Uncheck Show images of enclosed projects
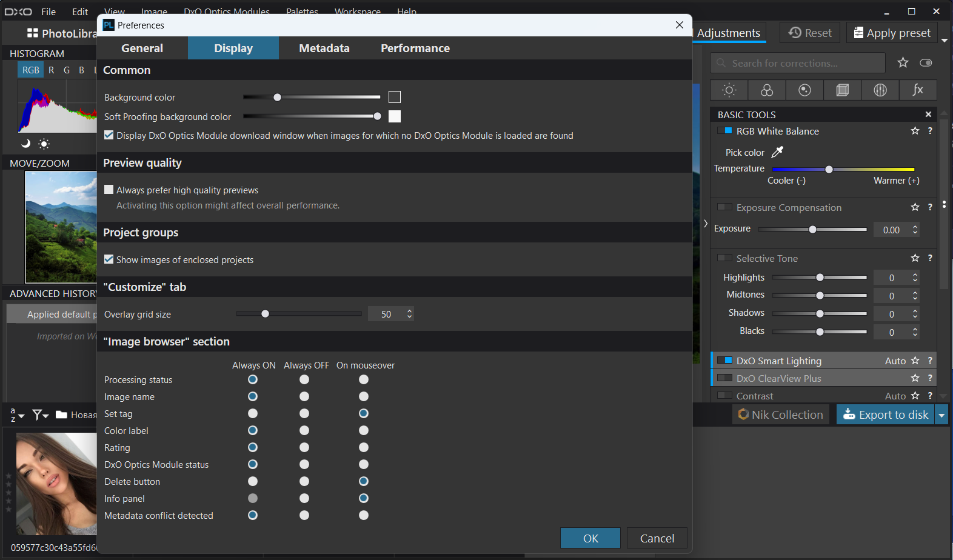953x560 pixels. pos(109,259)
